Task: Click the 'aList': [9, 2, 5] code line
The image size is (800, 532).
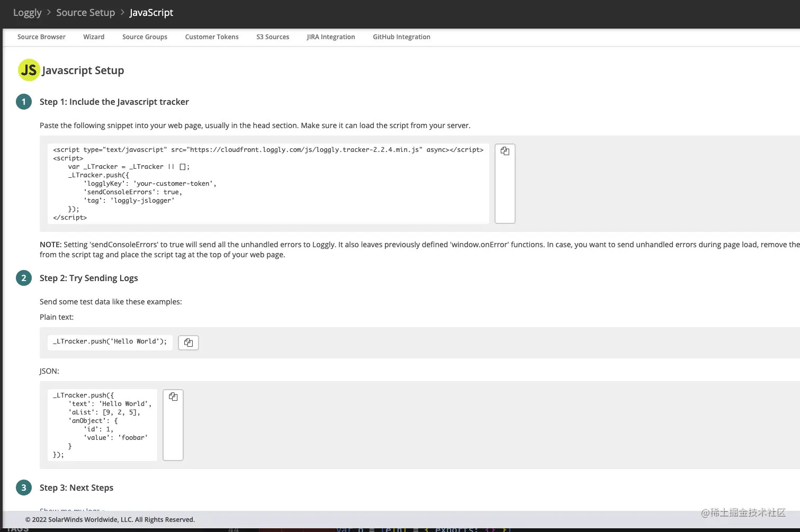Action: tap(104, 412)
